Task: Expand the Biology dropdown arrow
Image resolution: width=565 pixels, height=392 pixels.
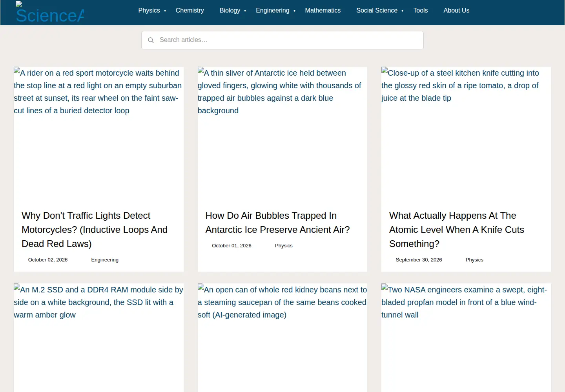Action: [245, 11]
